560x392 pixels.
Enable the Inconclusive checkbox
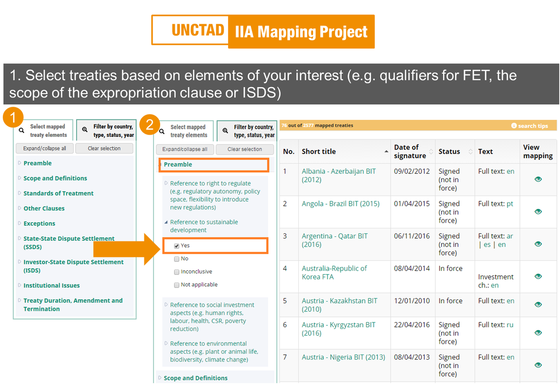pyautogui.click(x=176, y=272)
